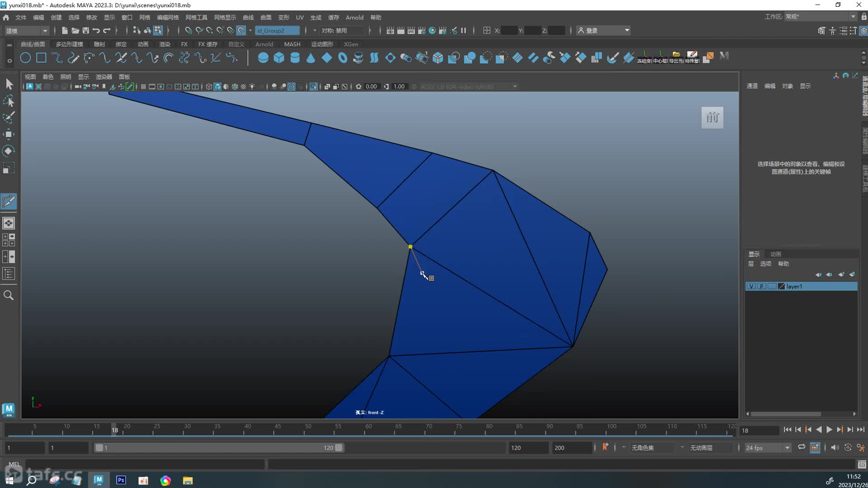Click the play forward button
Image resolution: width=868 pixels, height=488 pixels.
pyautogui.click(x=829, y=430)
